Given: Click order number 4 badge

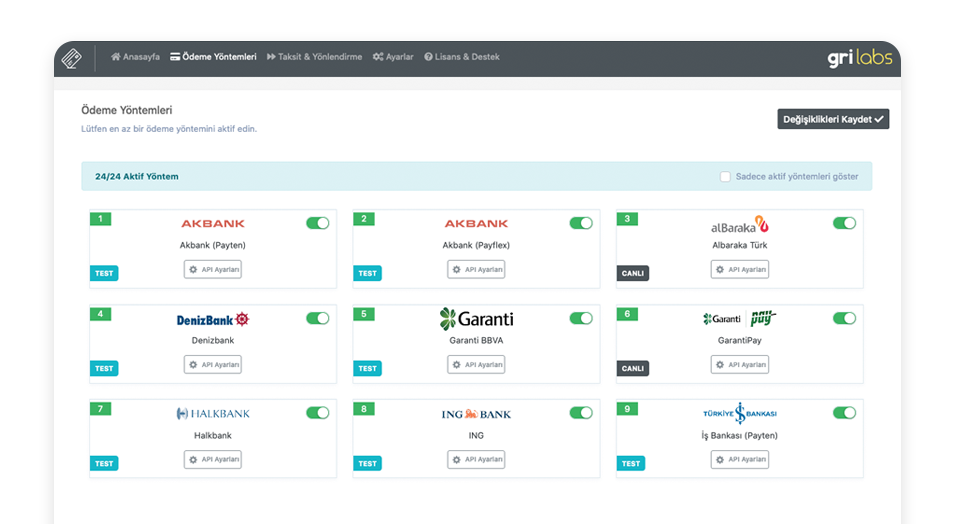Looking at the screenshot, I should coord(100,314).
